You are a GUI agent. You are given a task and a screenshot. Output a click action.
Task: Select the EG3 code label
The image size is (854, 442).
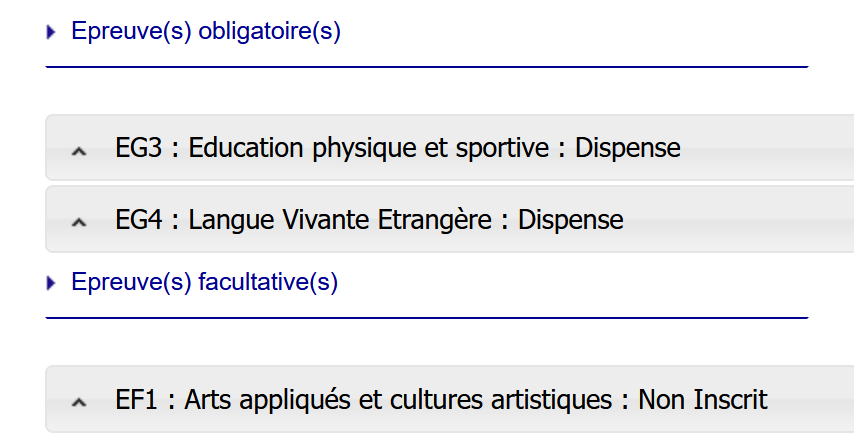pyautogui.click(x=138, y=148)
